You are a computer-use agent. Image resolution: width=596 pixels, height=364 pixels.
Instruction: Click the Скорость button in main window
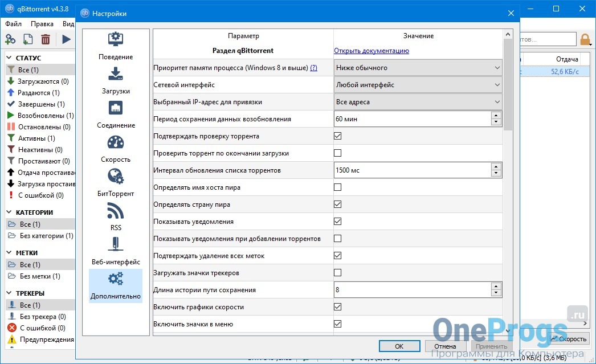(569, 338)
